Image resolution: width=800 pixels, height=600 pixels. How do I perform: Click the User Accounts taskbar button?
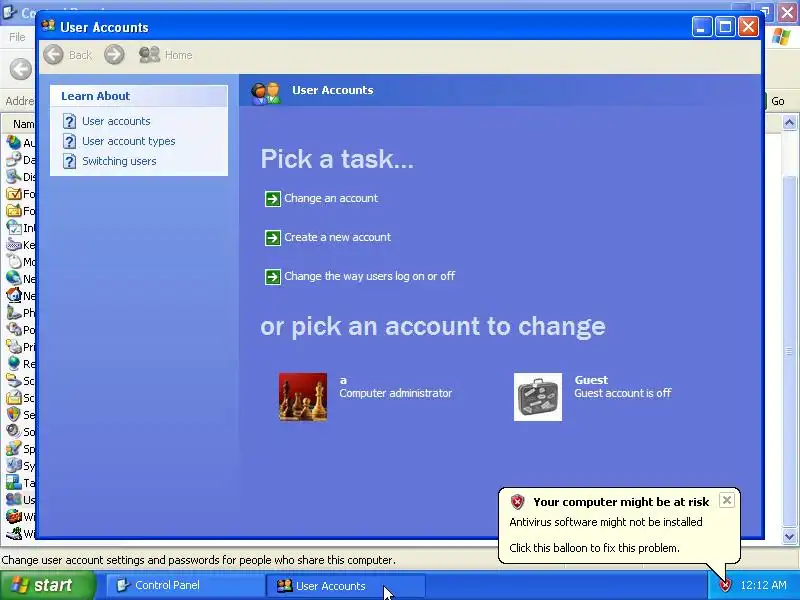pos(345,585)
